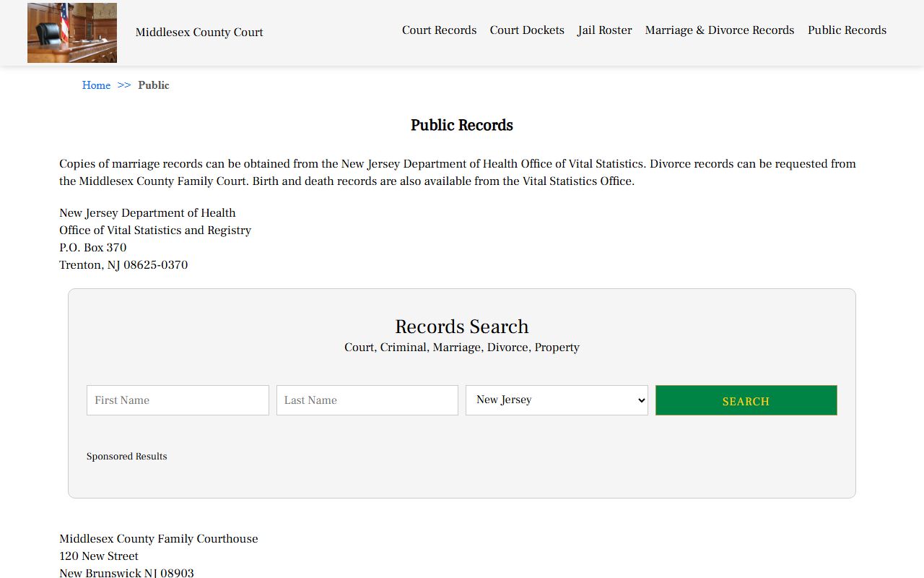
Task: Click 'Court, Criminal, Marriage, Divorce, Property' subtitle
Action: click(x=462, y=348)
